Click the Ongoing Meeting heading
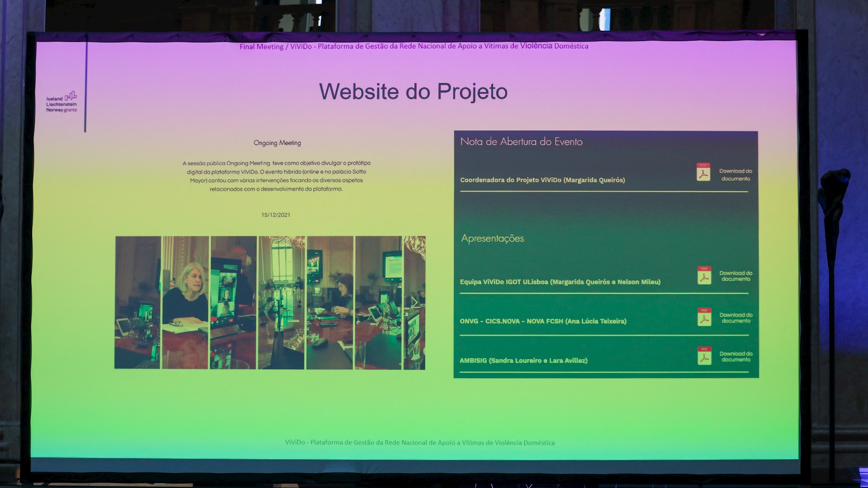868x488 pixels. pos(277,143)
